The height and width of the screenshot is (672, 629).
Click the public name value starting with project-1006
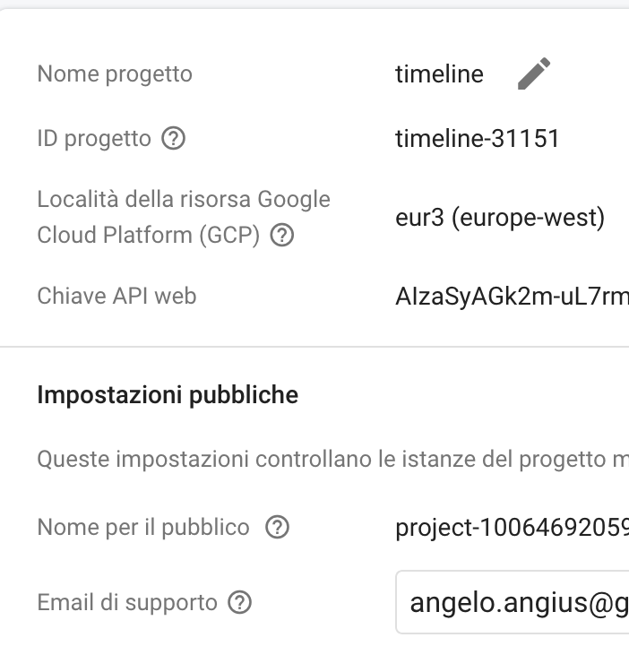click(511, 528)
